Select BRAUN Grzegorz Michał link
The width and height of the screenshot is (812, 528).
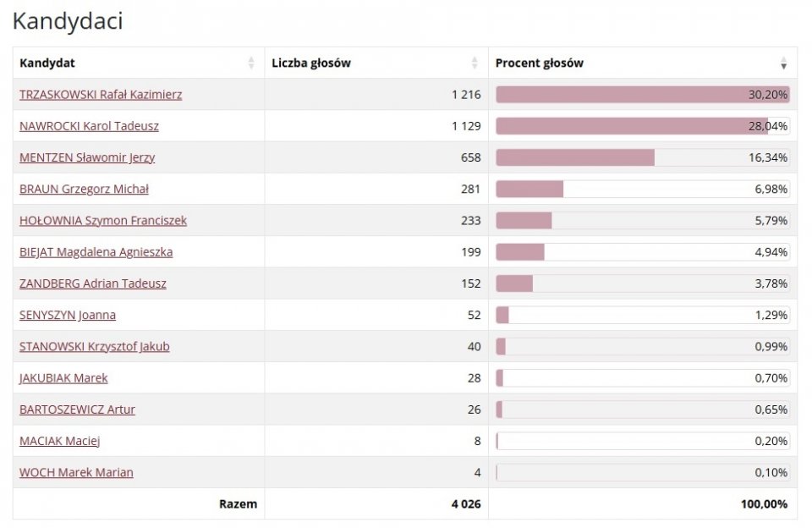click(x=84, y=190)
